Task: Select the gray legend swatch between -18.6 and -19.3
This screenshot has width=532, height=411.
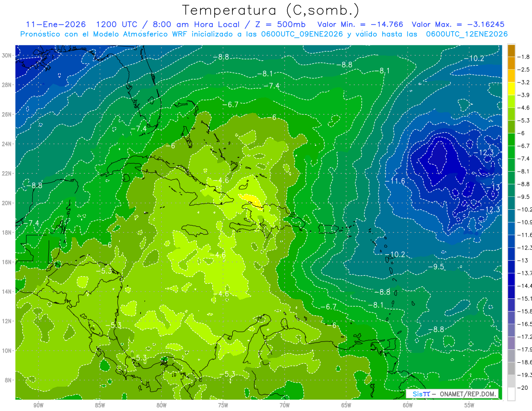Action: (511, 368)
